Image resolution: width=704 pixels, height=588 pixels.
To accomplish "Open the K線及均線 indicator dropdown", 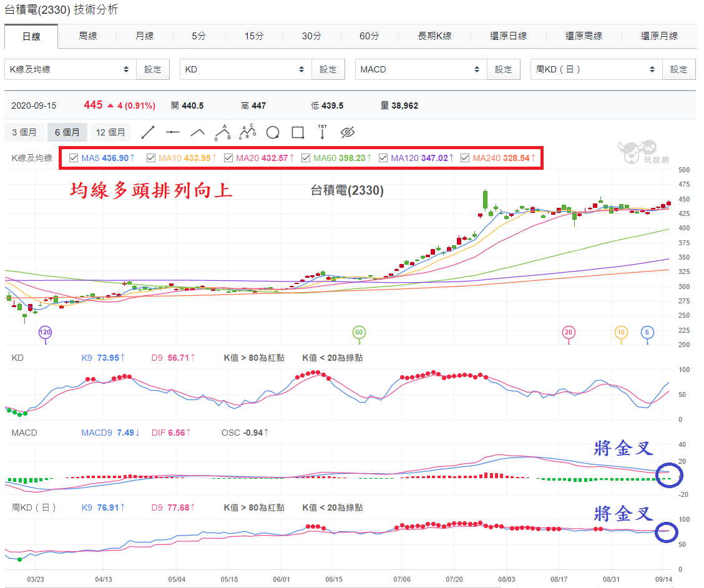I will pyautogui.click(x=71, y=70).
